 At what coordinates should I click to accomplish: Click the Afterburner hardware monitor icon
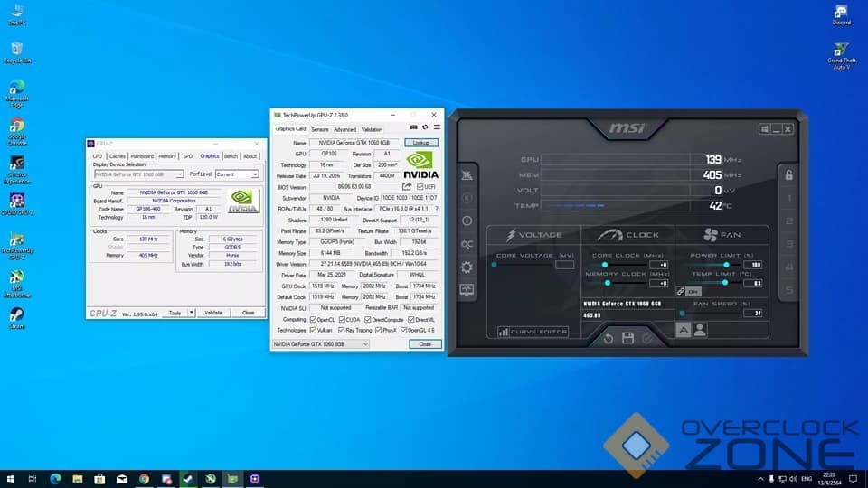tap(467, 290)
